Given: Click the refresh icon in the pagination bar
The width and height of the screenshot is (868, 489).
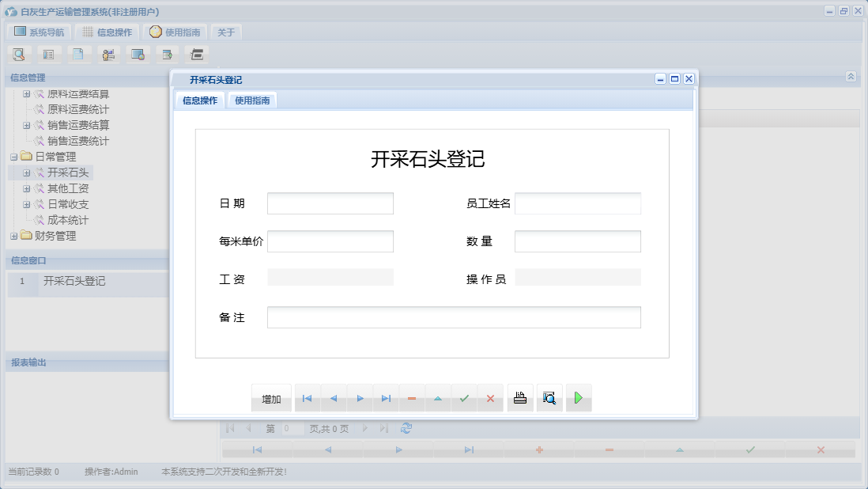Looking at the screenshot, I should (406, 428).
